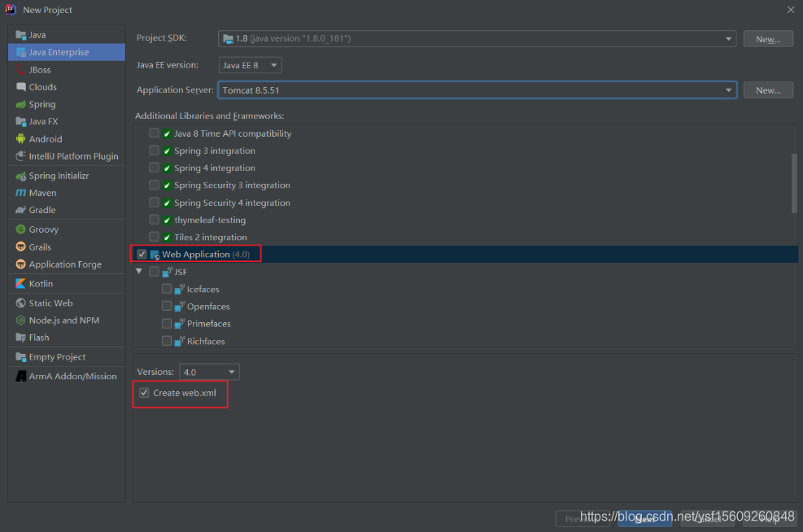This screenshot has width=803, height=532.
Task: Select the Spring leaf icon
Action: tap(21, 104)
